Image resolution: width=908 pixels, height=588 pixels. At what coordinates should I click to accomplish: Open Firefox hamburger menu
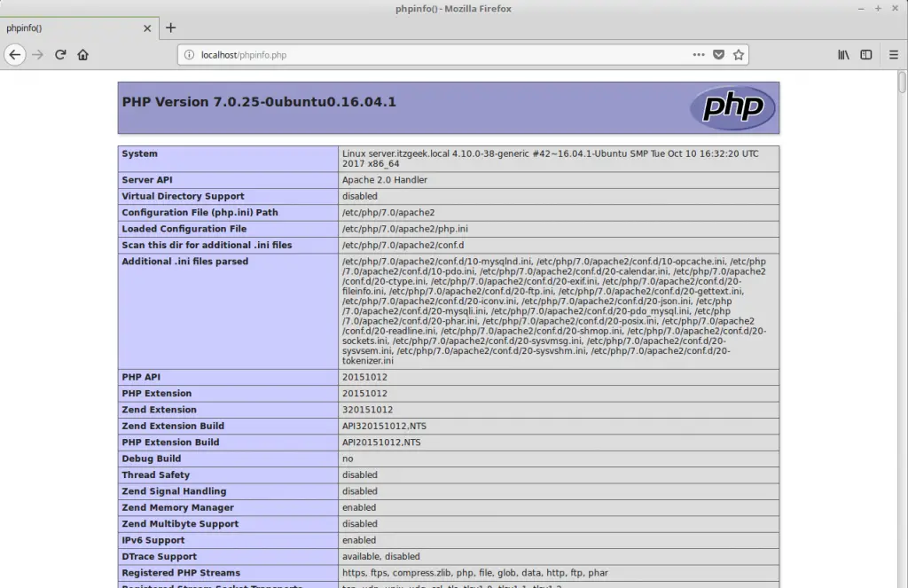coord(894,55)
